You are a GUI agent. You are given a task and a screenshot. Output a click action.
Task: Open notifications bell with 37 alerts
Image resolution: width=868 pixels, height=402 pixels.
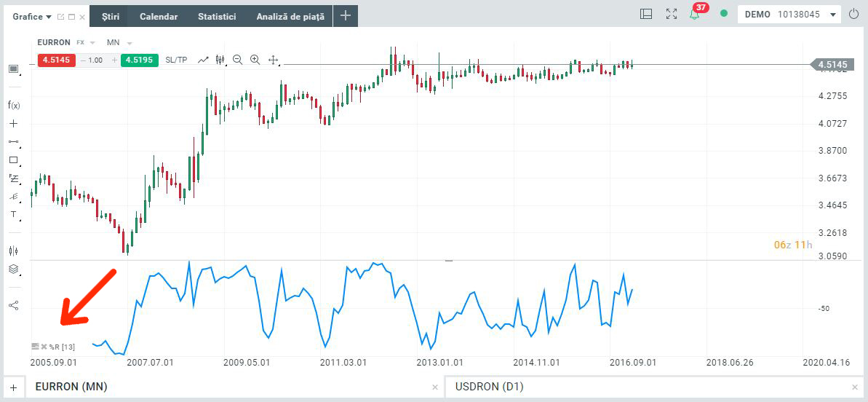click(695, 15)
